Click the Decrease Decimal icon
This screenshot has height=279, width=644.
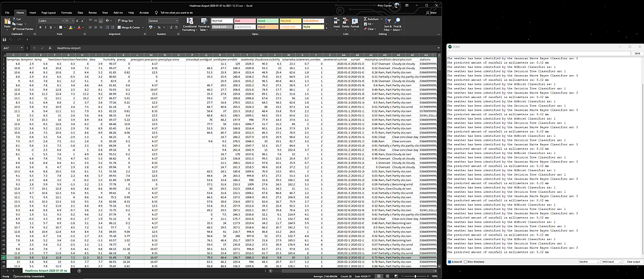pyautogui.click(x=175, y=27)
